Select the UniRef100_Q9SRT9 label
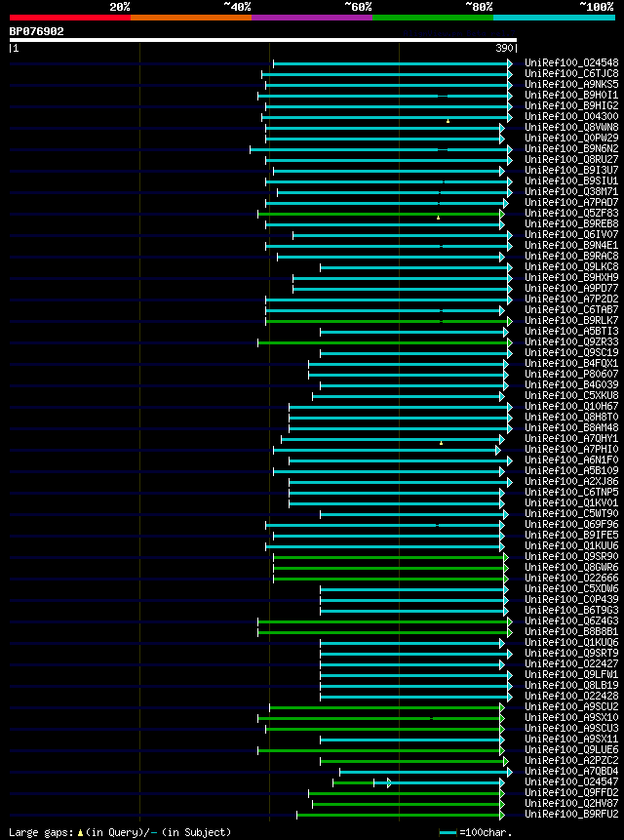Screen dimensions: 624x840 pos(571,653)
